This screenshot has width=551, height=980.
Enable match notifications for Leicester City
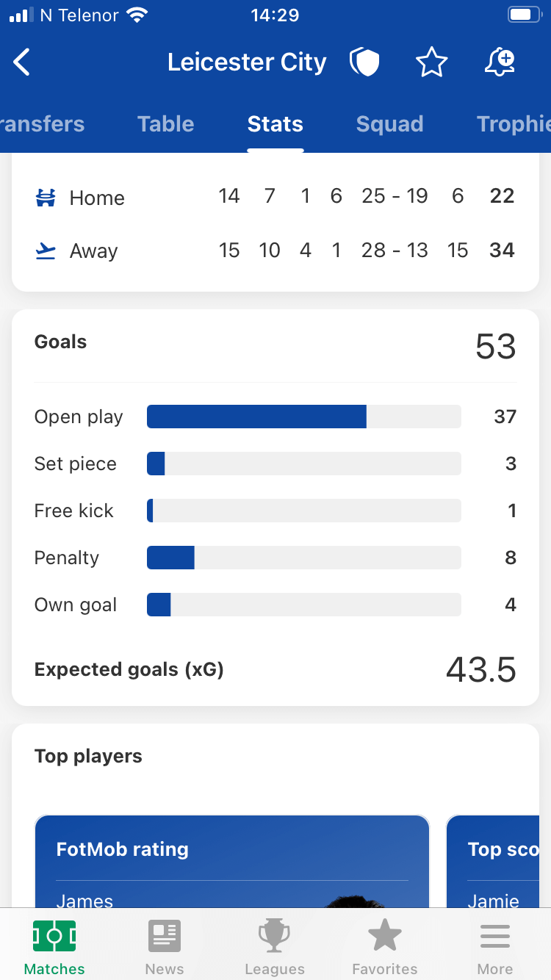[499, 62]
